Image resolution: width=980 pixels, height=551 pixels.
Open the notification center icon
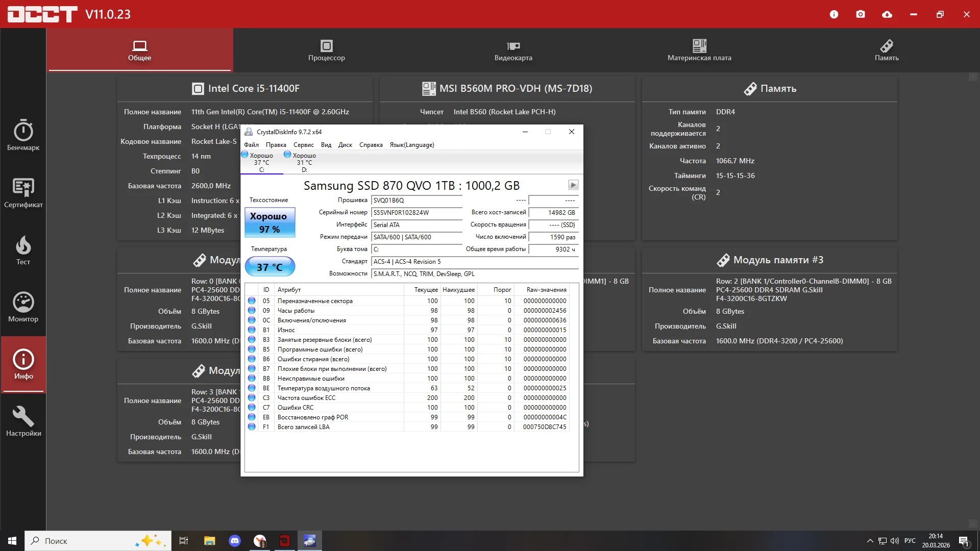(964, 541)
